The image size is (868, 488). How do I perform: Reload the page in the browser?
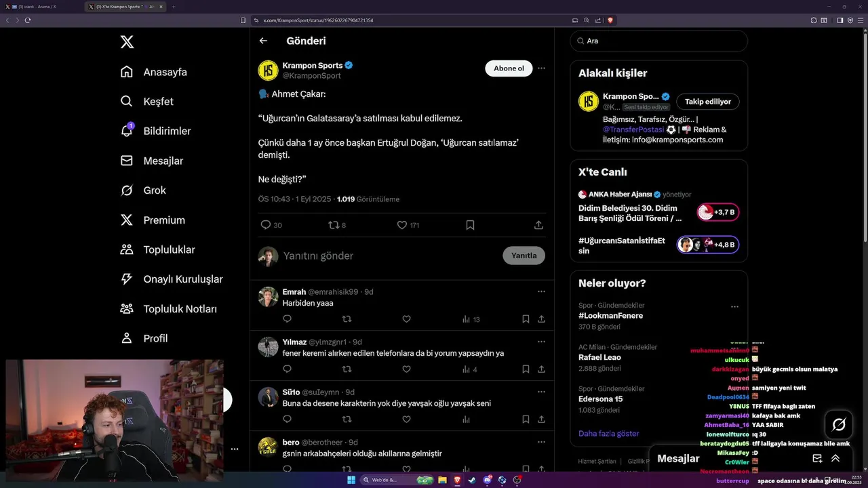click(28, 20)
